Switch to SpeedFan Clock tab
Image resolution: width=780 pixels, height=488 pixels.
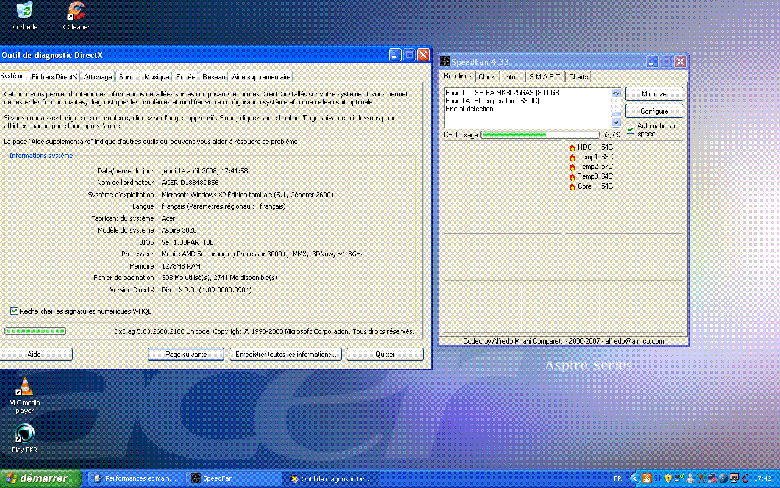[x=487, y=77]
